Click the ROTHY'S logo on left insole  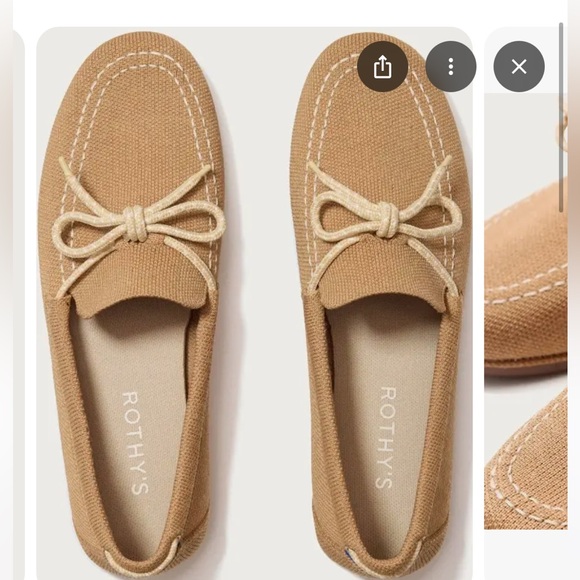point(135,442)
